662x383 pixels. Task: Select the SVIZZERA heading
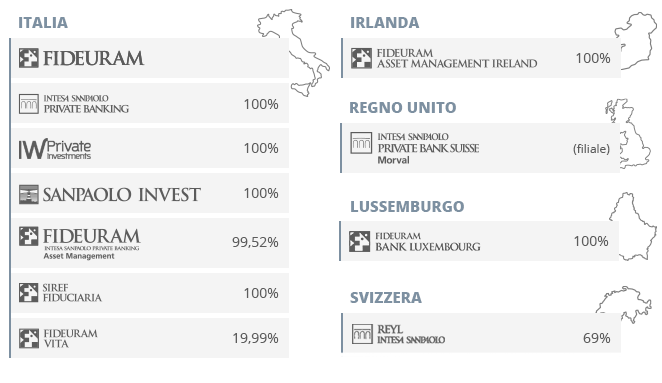pyautogui.click(x=386, y=297)
